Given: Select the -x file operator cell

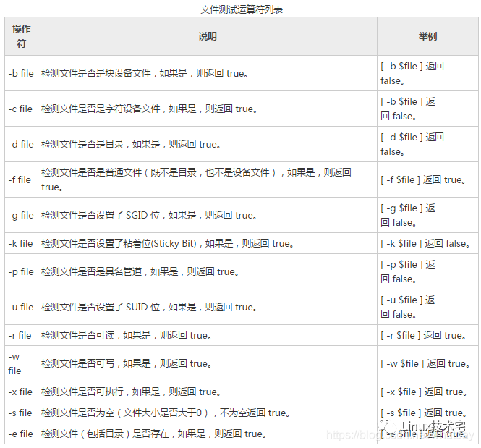Looking at the screenshot, I should point(21,392).
